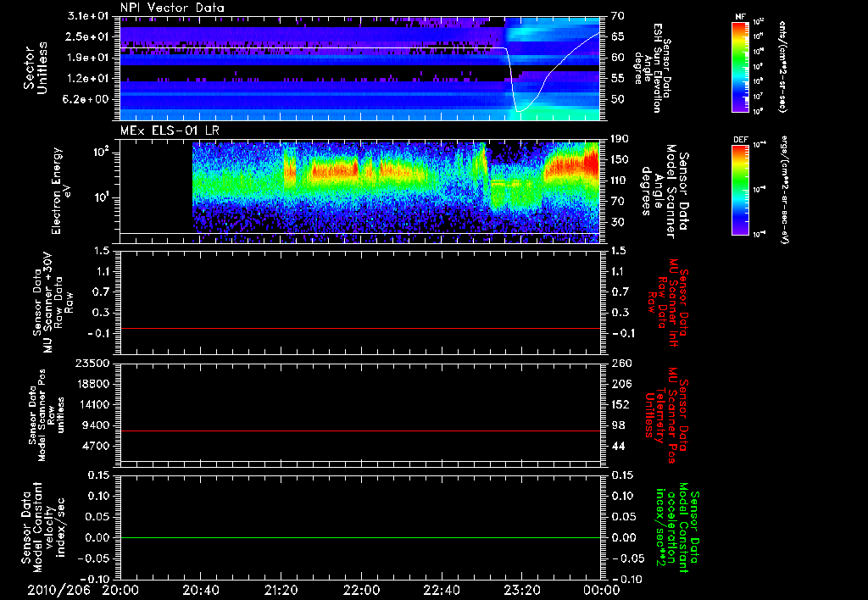This screenshot has width=868, height=600.
Task: Select the "NPI Vector Data" panel title
Action: [x=172, y=8]
